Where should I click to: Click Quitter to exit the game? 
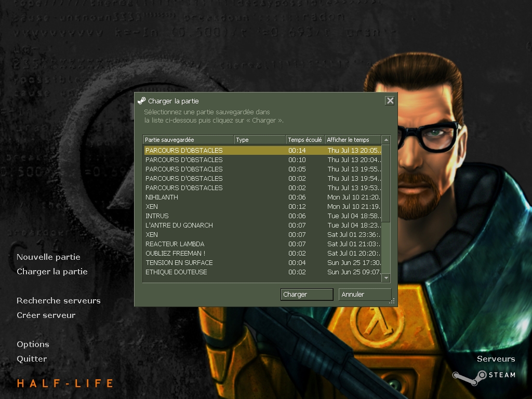tap(32, 359)
